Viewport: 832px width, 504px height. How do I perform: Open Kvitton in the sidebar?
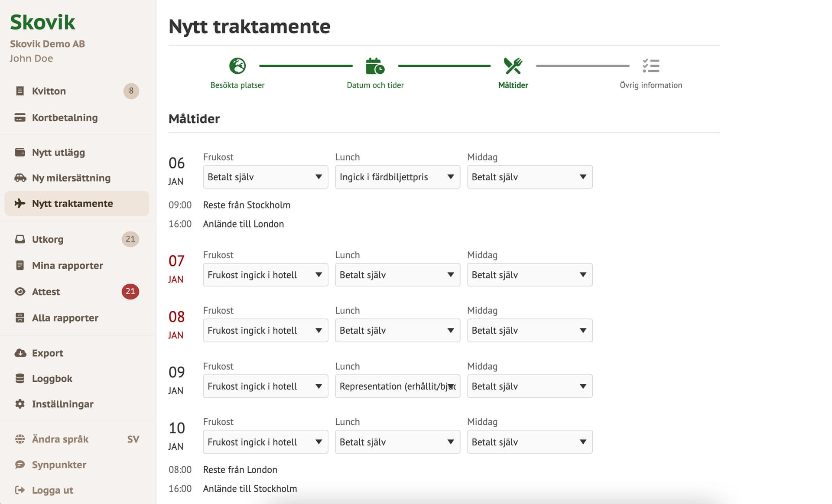77,91
